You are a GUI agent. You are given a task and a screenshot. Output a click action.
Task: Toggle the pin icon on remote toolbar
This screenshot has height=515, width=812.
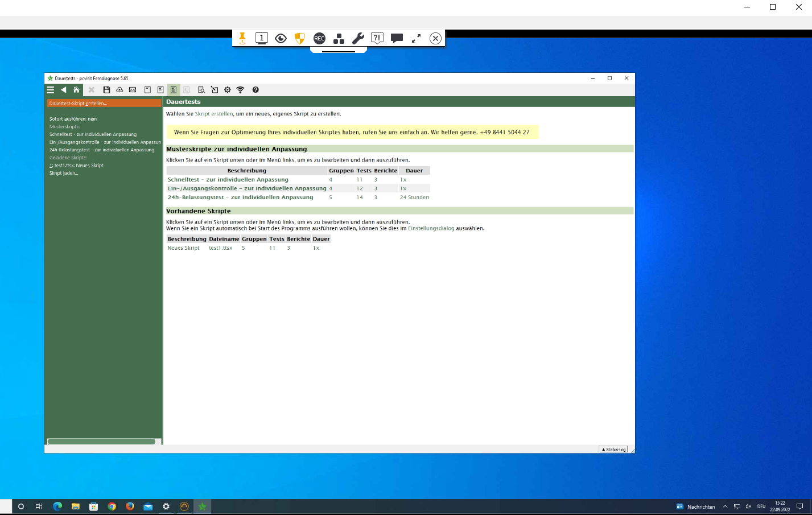(242, 39)
